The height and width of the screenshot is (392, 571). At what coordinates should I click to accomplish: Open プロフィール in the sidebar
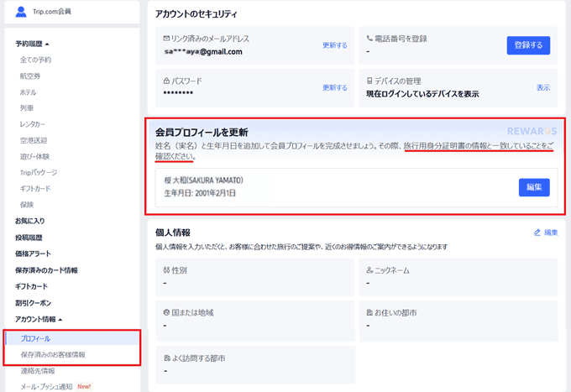[35, 338]
